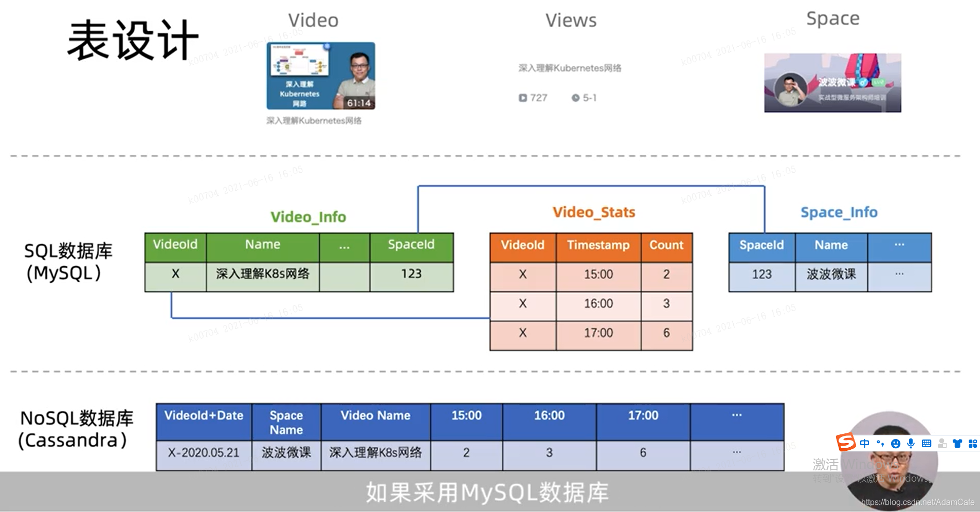Toggle Chinese/English mode 中 in Sogou bar
980x512 pixels.
click(865, 444)
